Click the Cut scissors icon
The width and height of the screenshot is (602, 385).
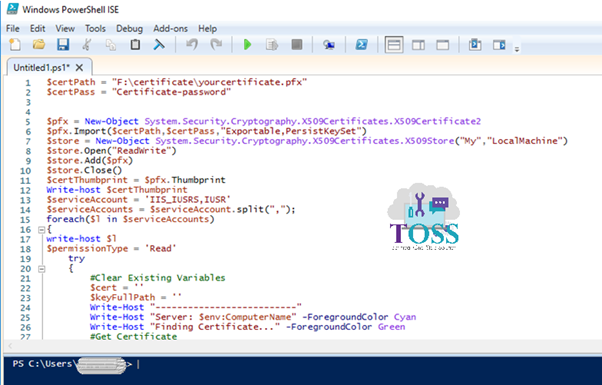[x=87, y=45]
